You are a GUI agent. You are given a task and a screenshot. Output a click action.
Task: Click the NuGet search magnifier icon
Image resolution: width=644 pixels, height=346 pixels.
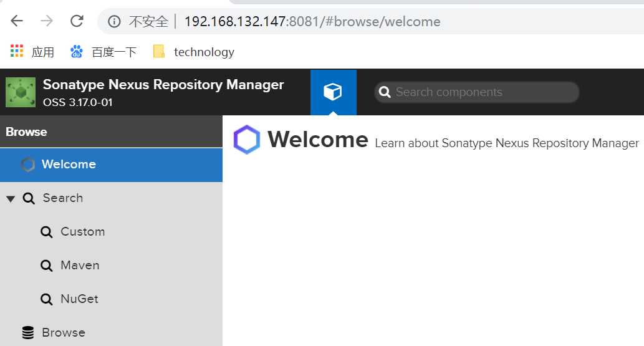coord(46,299)
